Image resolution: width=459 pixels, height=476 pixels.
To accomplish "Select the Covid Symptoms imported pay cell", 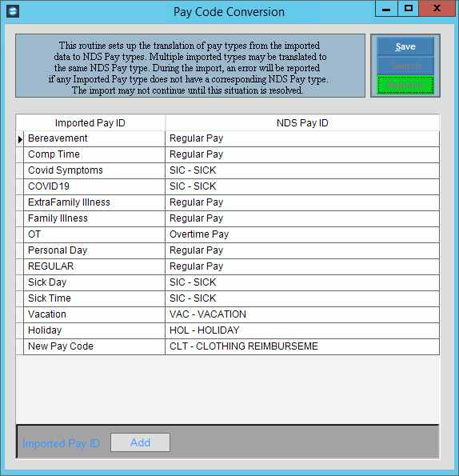I will tap(94, 171).
